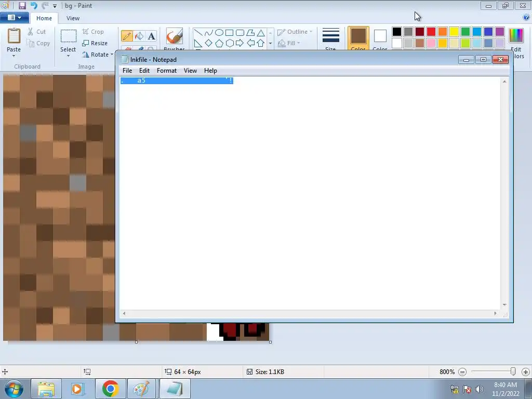Click the Undo arrow in quick access toolbar

[x=34, y=5]
